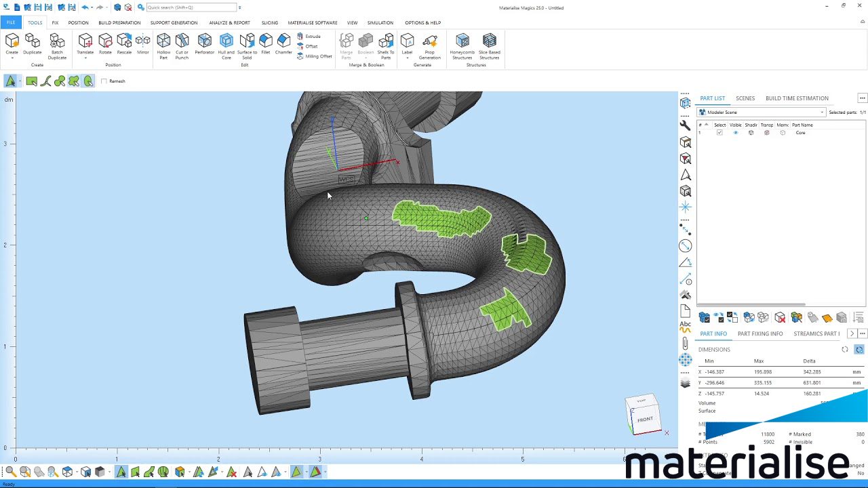
Task: Select the Fillet tool
Action: point(266,45)
